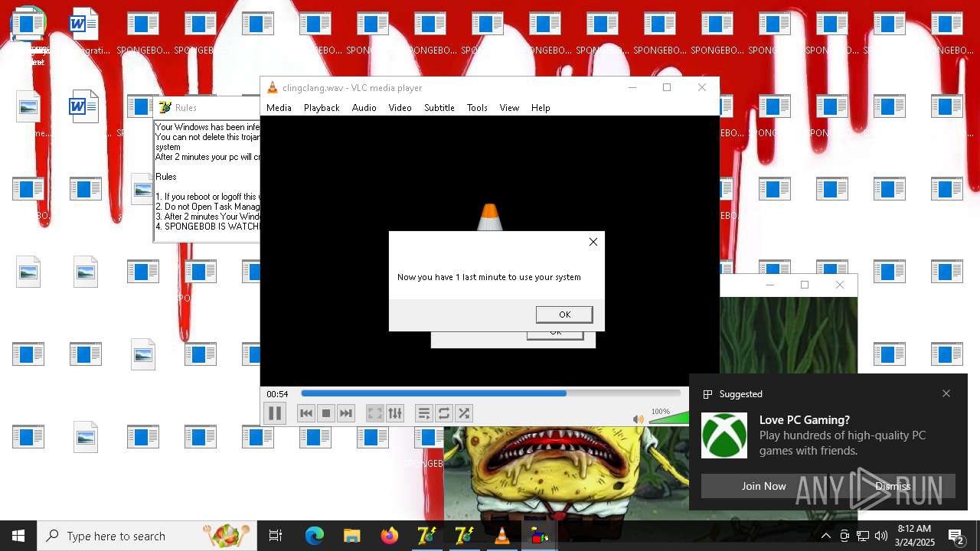The width and height of the screenshot is (980, 551).
Task: Open the network tray icon
Action: tap(863, 536)
